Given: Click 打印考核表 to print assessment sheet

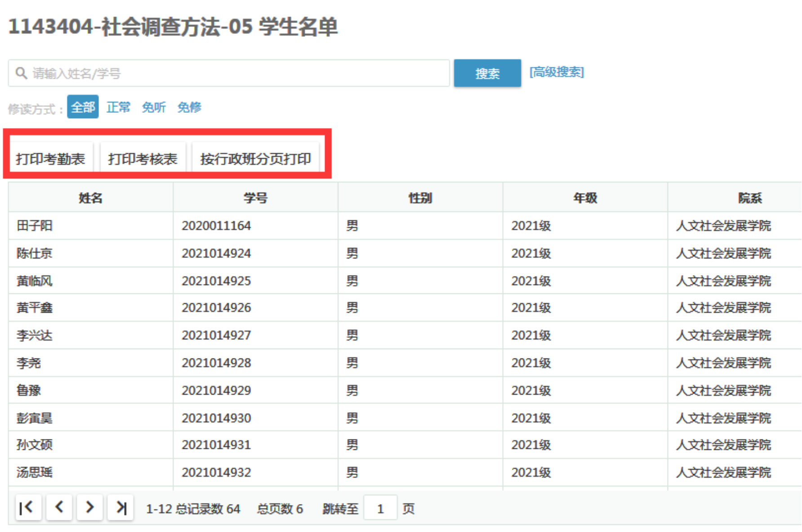Looking at the screenshot, I should click(x=143, y=158).
